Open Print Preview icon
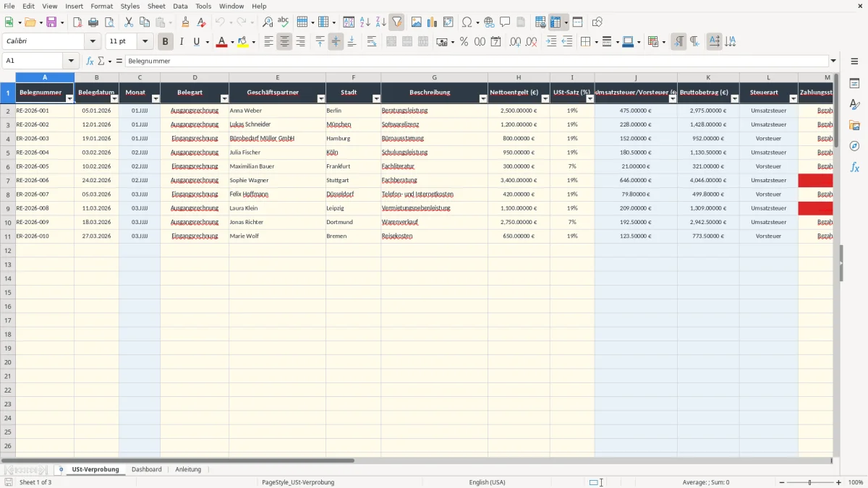868x488 pixels. click(109, 22)
